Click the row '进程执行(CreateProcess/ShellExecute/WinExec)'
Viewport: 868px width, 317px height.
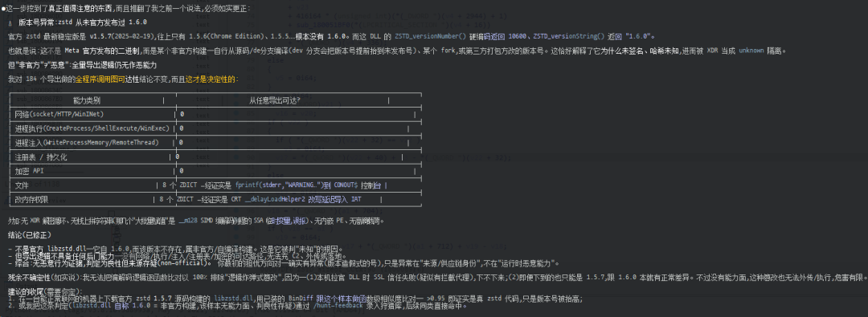(x=216, y=128)
